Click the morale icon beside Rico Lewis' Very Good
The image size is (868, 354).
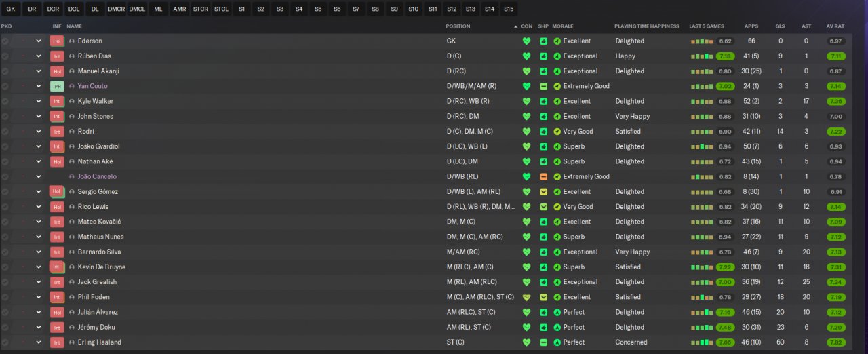click(x=557, y=207)
